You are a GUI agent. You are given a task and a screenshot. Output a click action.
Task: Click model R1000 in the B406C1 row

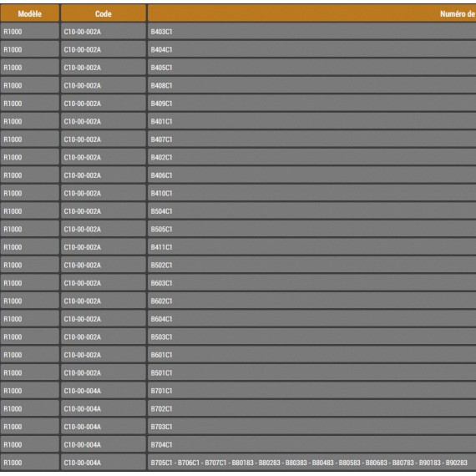(13, 175)
